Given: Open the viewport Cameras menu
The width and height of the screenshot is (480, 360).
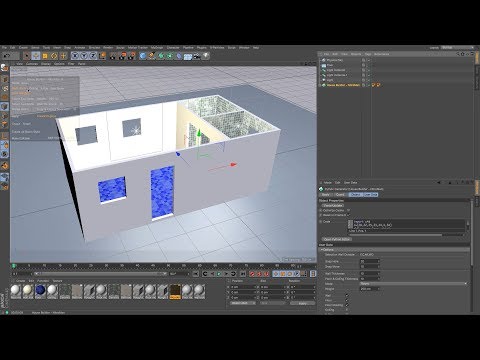Looking at the screenshot, I should 32,64.
